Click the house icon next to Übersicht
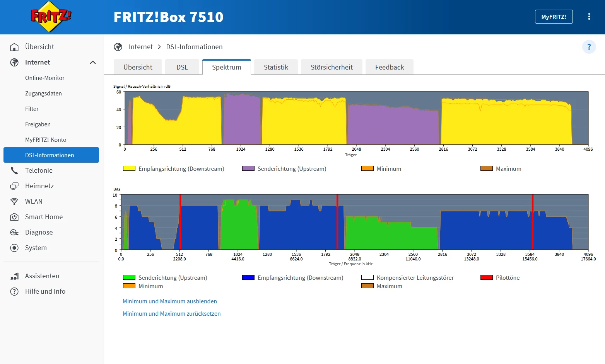The image size is (605, 364). coord(14,47)
